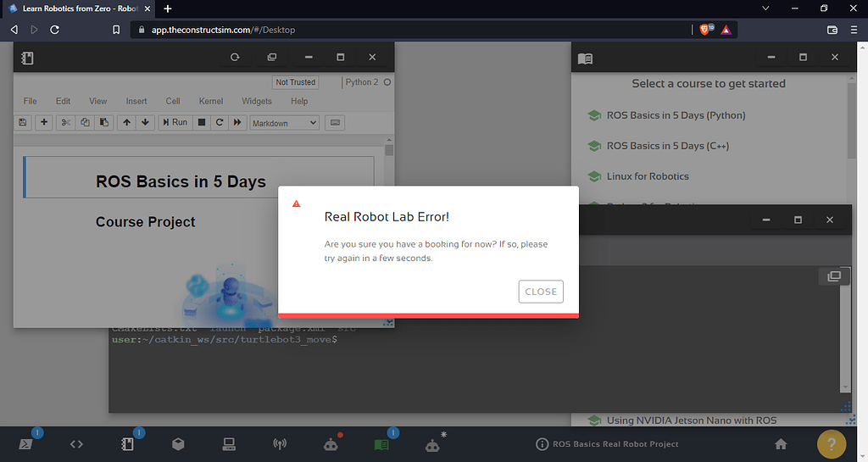Viewport: 868px width, 462px height.
Task: Open the browser hamburger menu
Action: click(854, 30)
